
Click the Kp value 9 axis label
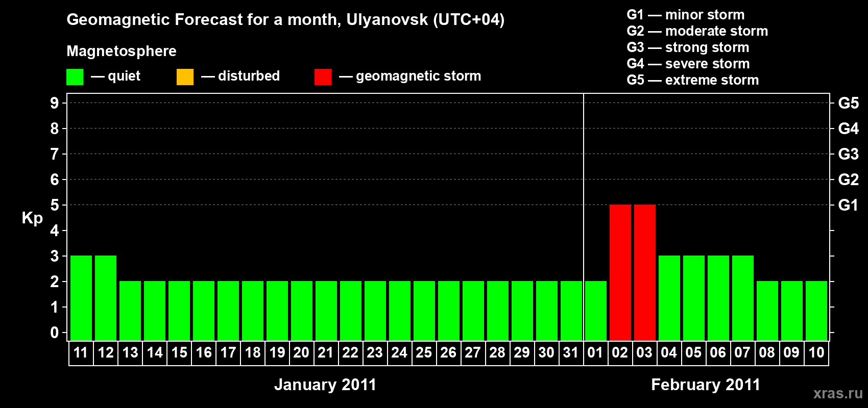(x=55, y=103)
